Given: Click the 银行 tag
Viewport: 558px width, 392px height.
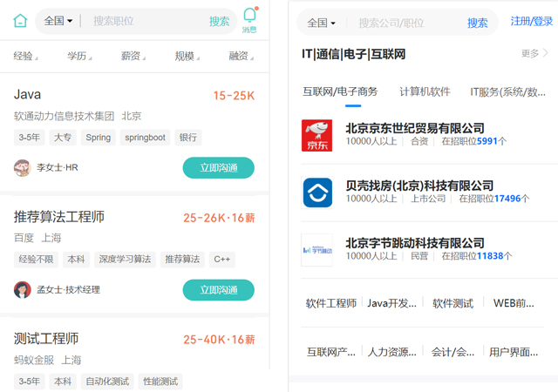Looking at the screenshot, I should pyautogui.click(x=188, y=138).
